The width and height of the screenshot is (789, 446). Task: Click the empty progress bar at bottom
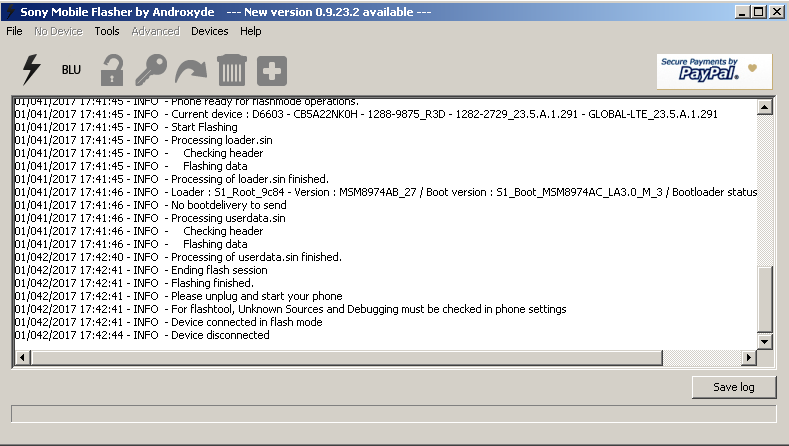[x=393, y=414]
